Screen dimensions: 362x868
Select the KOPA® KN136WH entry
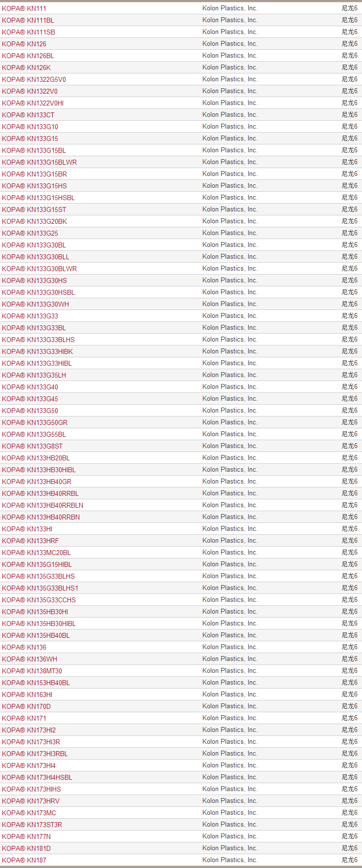pyautogui.click(x=30, y=659)
